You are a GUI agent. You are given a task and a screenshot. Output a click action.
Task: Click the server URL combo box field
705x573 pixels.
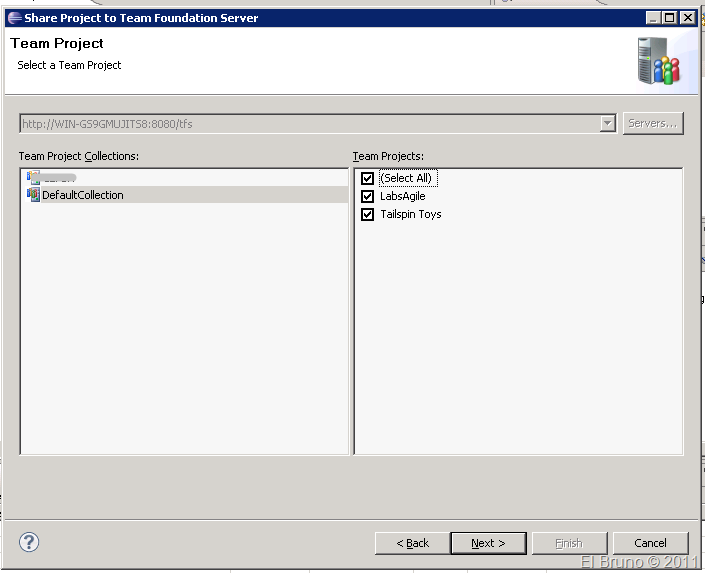click(x=308, y=124)
